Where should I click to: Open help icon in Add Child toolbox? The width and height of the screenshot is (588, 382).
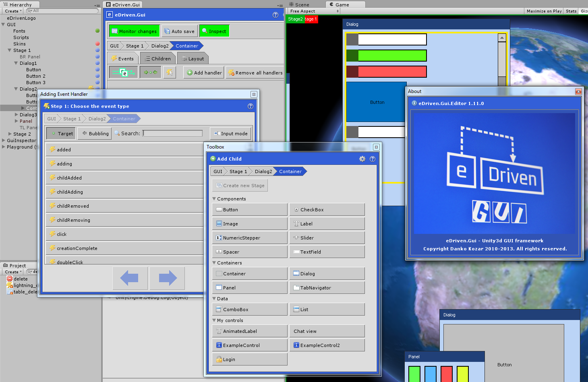point(373,159)
